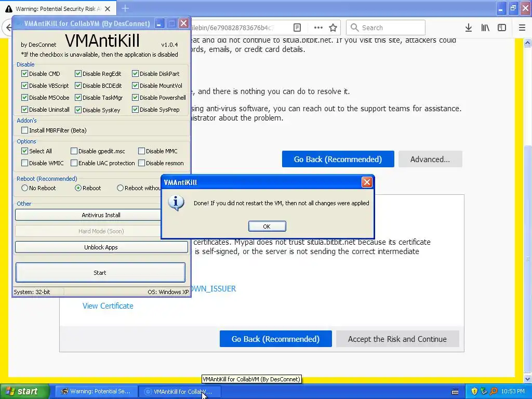Screen dimensions: 532x399
Task: Open a new browser tab with plus icon
Action: [125, 8]
